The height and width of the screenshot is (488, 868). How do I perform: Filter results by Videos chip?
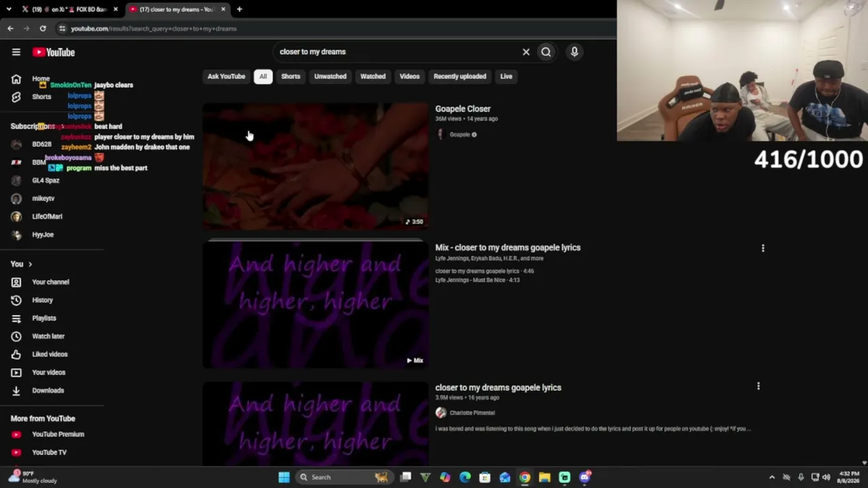click(x=410, y=77)
